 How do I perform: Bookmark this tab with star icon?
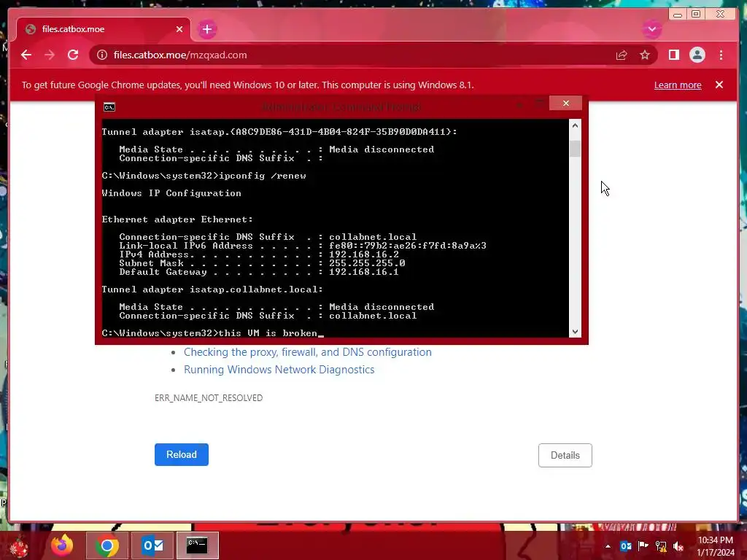(645, 55)
